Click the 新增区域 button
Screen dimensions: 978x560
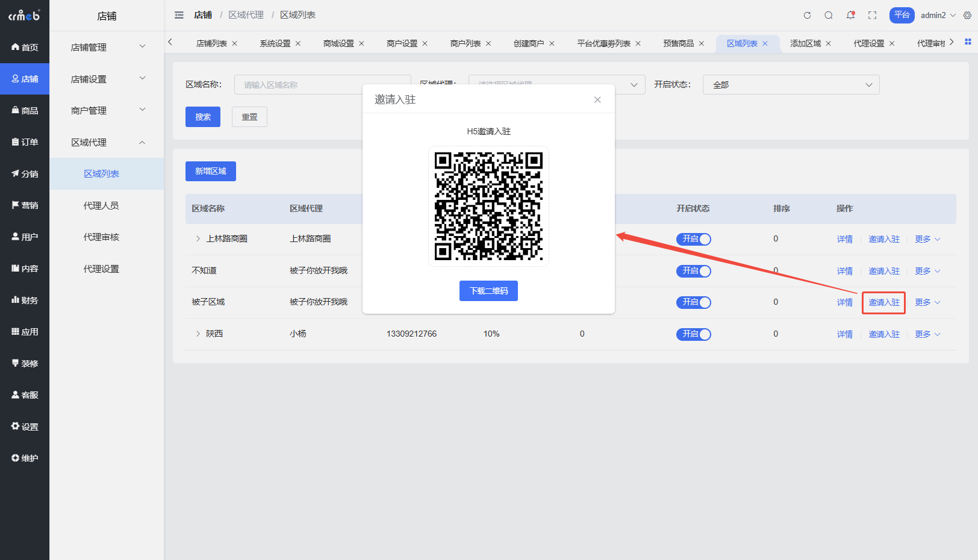click(x=211, y=172)
